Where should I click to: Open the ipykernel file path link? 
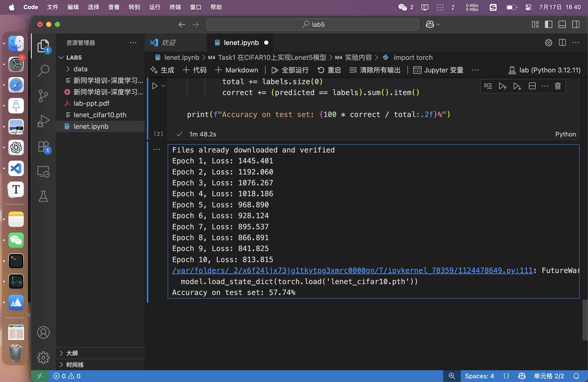352,271
